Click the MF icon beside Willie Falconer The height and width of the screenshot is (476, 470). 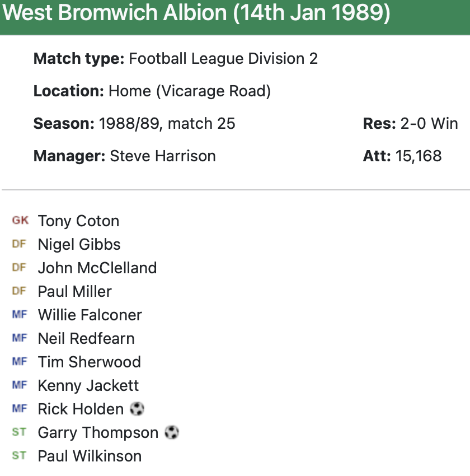coord(19,315)
